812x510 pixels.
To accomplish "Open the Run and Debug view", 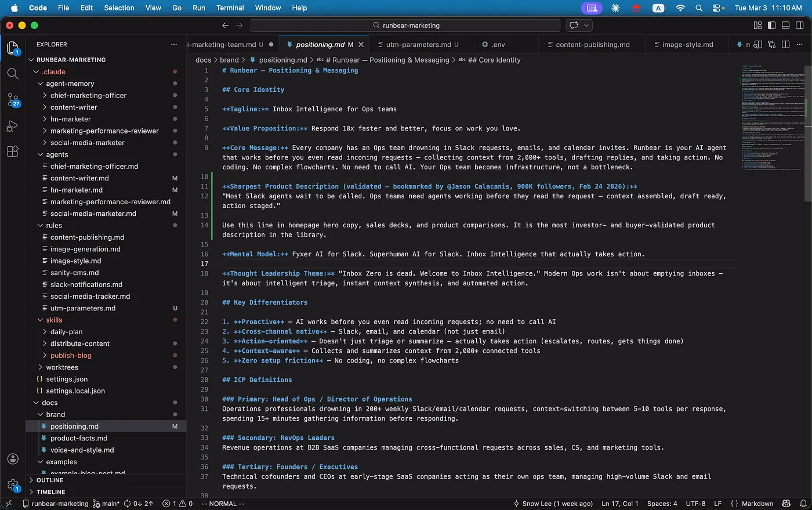I will 13,126.
